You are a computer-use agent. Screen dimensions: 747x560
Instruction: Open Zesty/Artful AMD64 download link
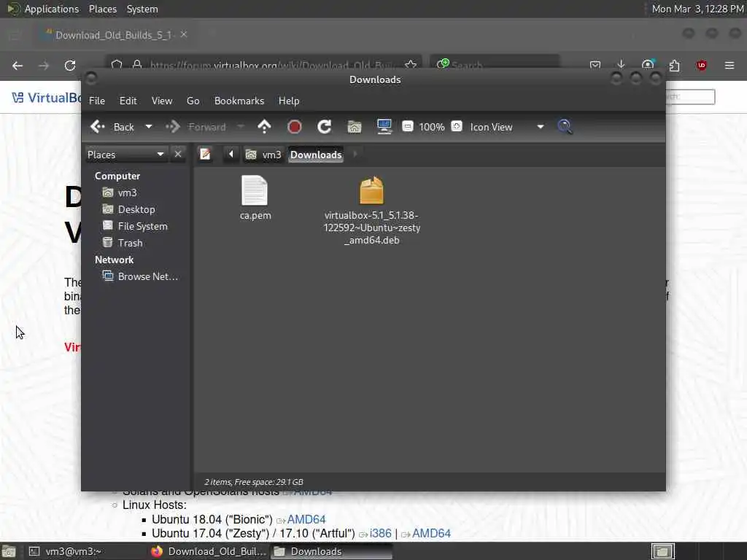pos(431,533)
